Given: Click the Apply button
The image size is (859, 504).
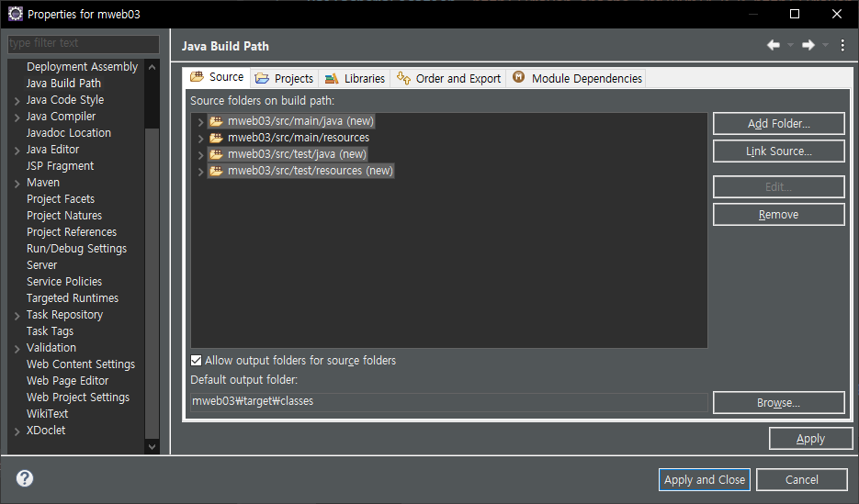Looking at the screenshot, I should (811, 438).
